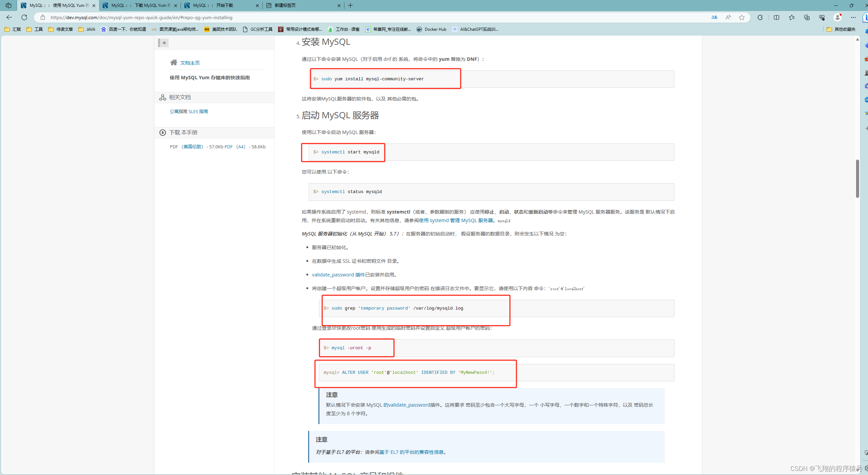Toggle split screen view icon
The width and height of the screenshot is (868, 475).
tap(776, 17)
